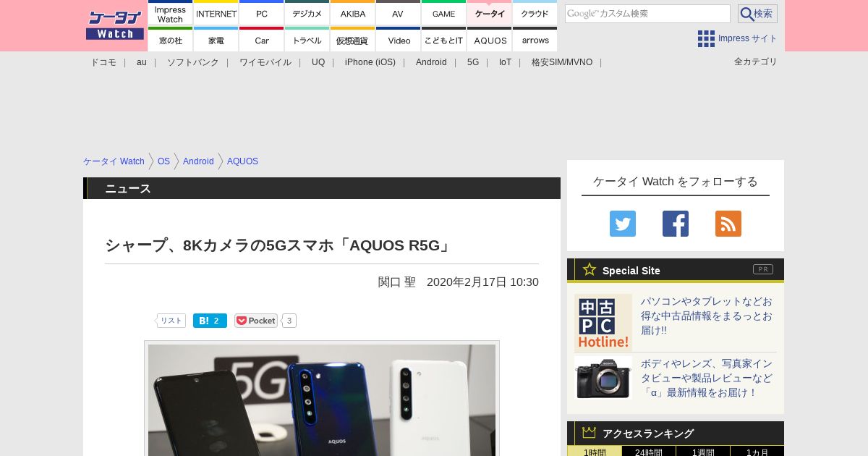Screen dimensions: 868x456
Task: Open 全カテゴリ link
Action: click(756, 62)
